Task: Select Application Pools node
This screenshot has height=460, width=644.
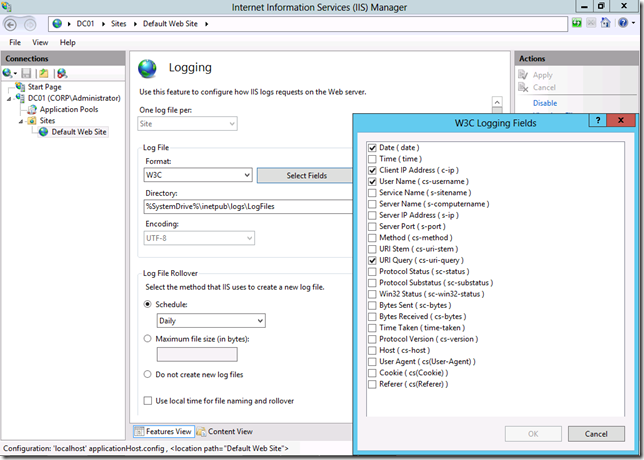Action: coord(69,109)
